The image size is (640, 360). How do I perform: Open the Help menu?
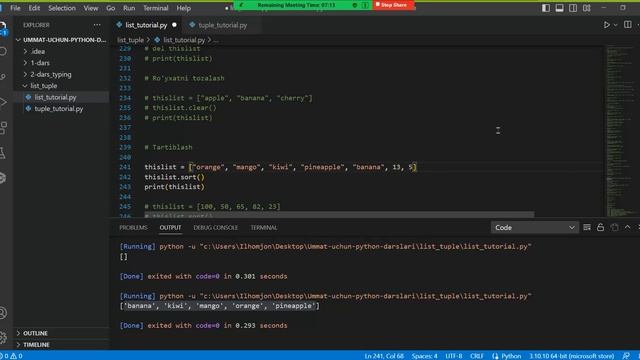[183, 8]
